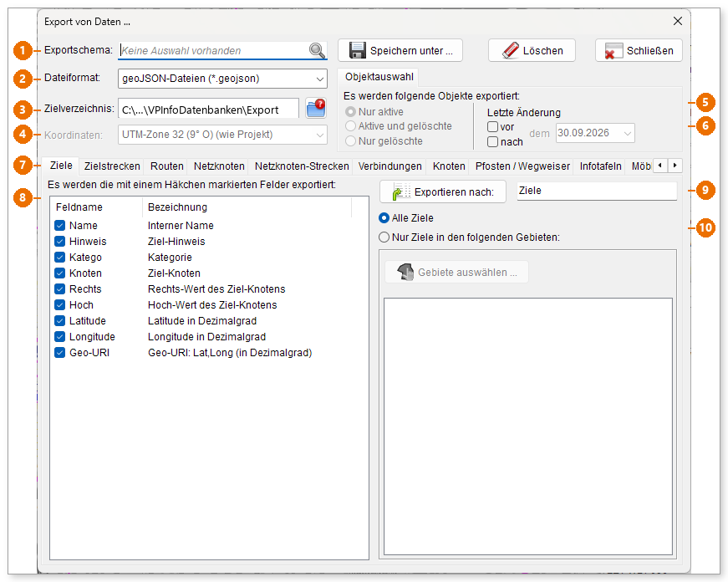Screen dimensions: 728x582
Task: Toggle the Longitude field checkbox
Action: click(x=59, y=336)
